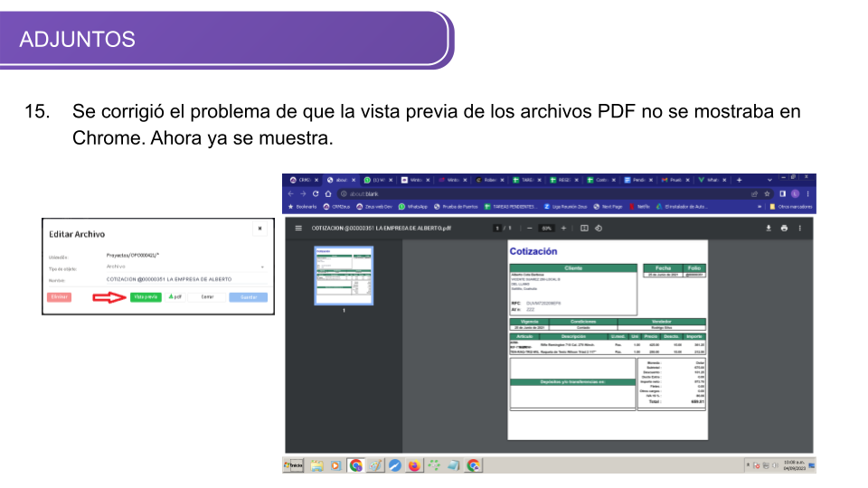Open Firefox from the taskbar
Viewport: 868px width, 488px height.
[x=414, y=466]
